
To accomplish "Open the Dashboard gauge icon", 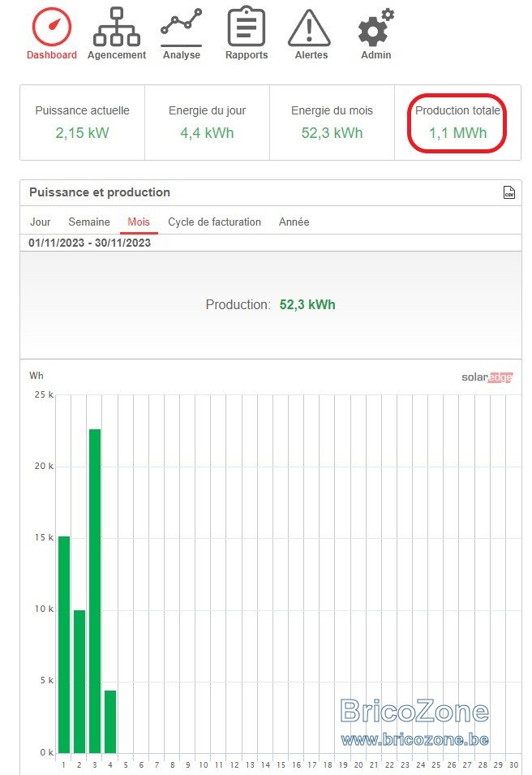I will point(52,26).
